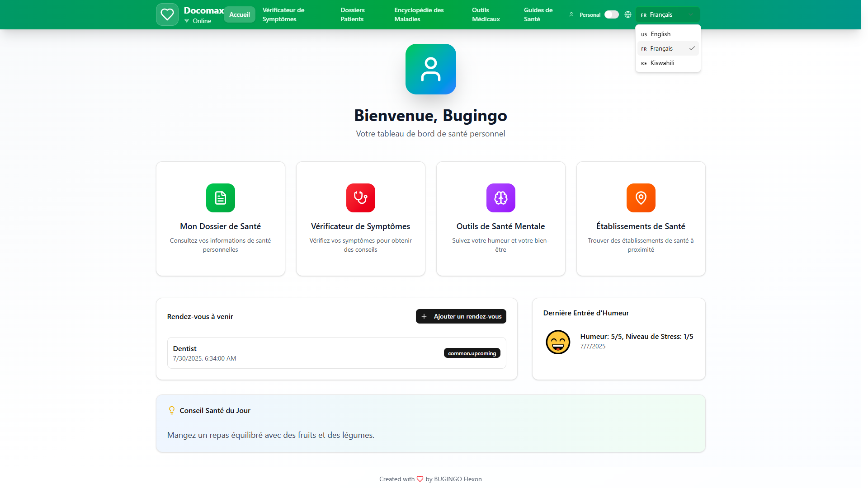
Task: Click the purple brain mental health icon
Action: 500,198
